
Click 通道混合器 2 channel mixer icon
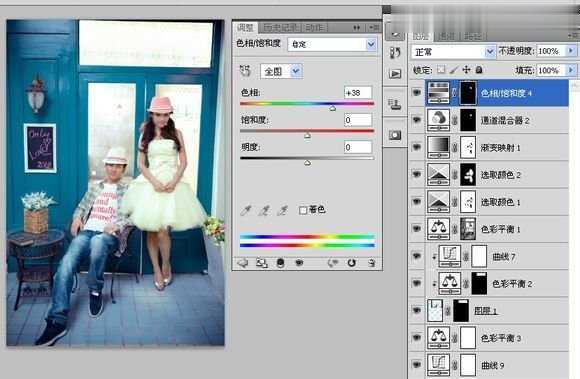click(x=438, y=120)
